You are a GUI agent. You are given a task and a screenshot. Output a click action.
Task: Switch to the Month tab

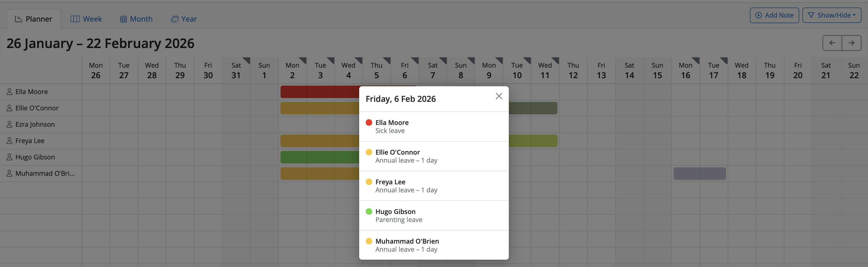pyautogui.click(x=136, y=19)
